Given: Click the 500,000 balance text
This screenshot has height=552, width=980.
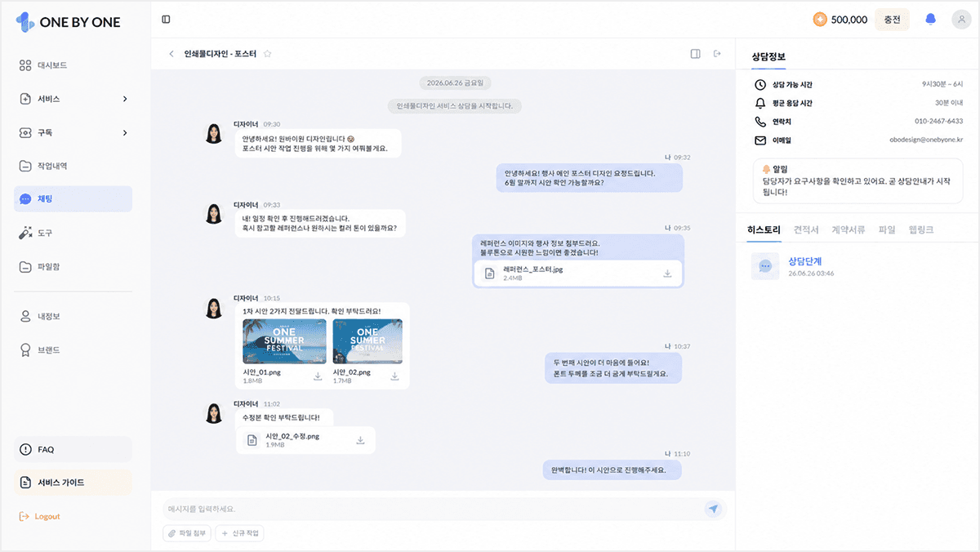Looking at the screenshot, I should point(849,20).
